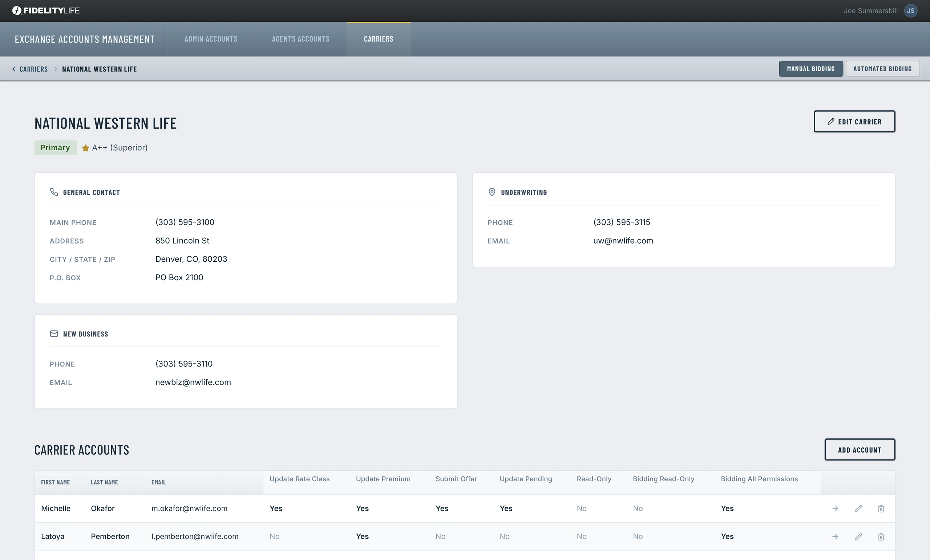Open Latoya Pemberton's account arrow icon
Viewport: 930px width, 560px height.
coord(835,536)
